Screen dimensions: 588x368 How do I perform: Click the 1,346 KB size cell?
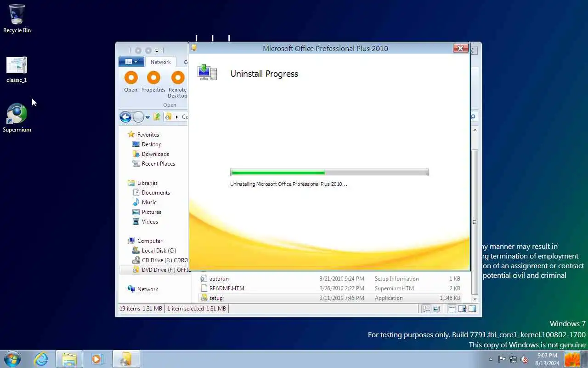click(450, 298)
